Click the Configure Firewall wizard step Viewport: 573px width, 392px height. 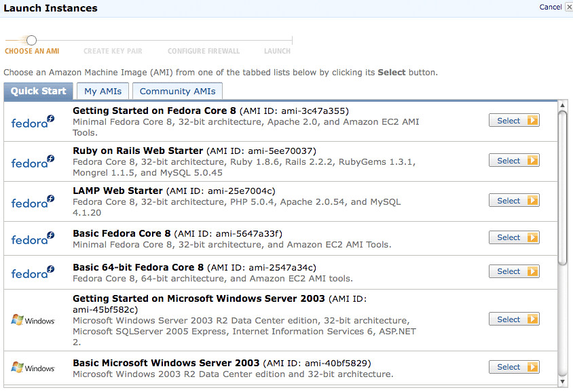[204, 51]
